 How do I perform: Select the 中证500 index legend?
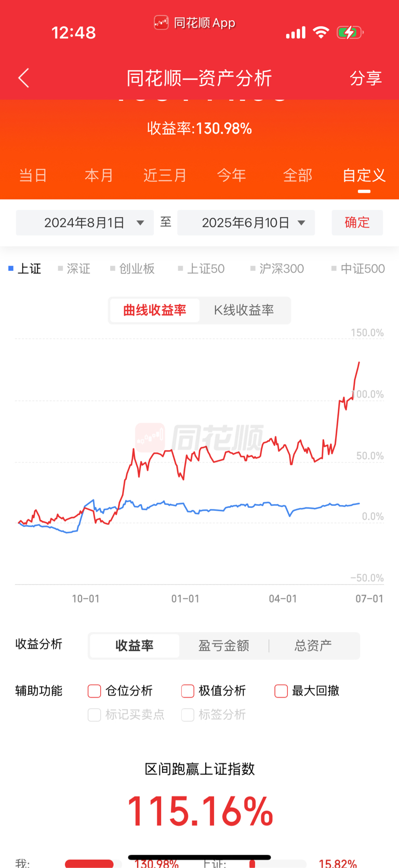(358, 269)
